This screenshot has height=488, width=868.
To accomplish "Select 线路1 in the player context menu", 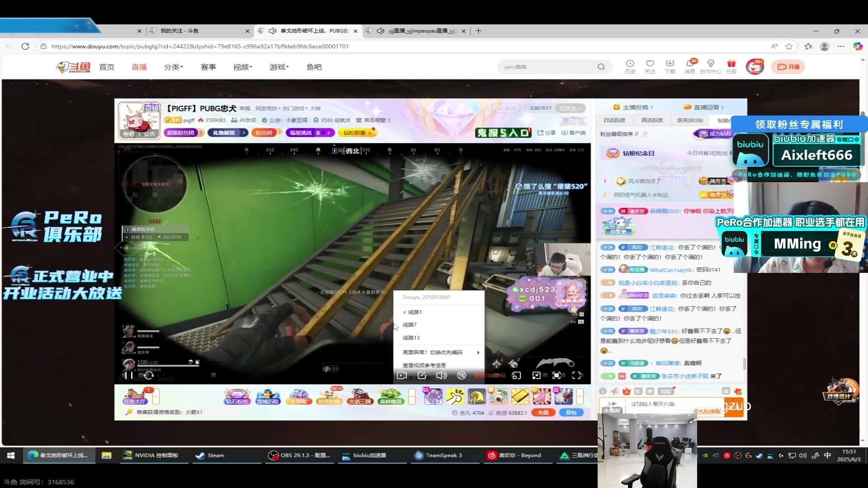I will pos(439,312).
